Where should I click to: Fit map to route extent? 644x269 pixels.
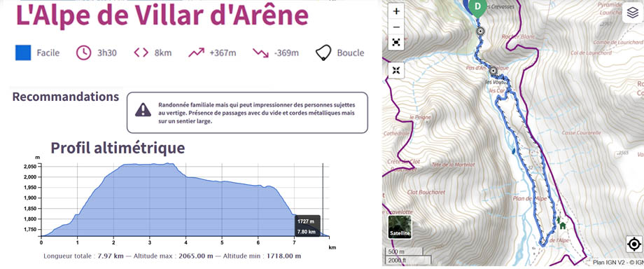click(x=396, y=42)
